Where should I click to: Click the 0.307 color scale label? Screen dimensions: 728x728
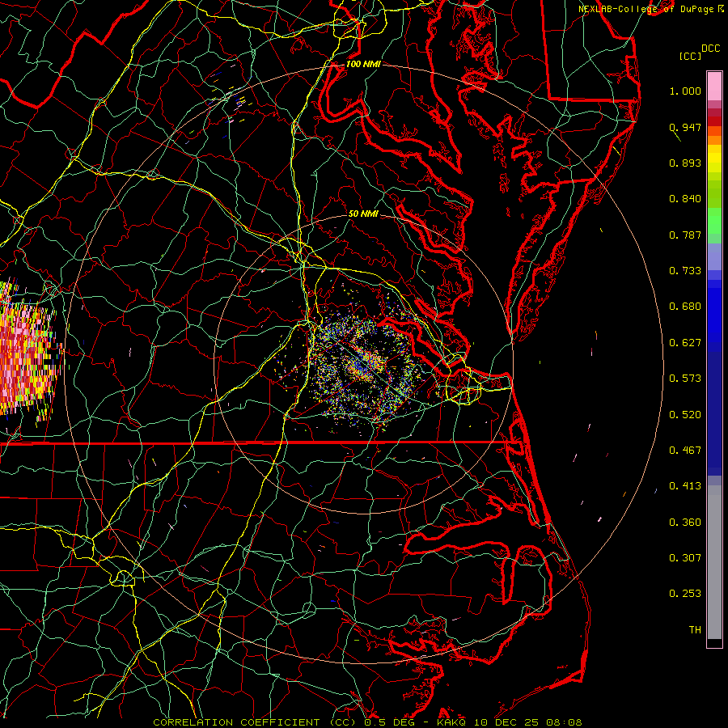[x=685, y=558]
